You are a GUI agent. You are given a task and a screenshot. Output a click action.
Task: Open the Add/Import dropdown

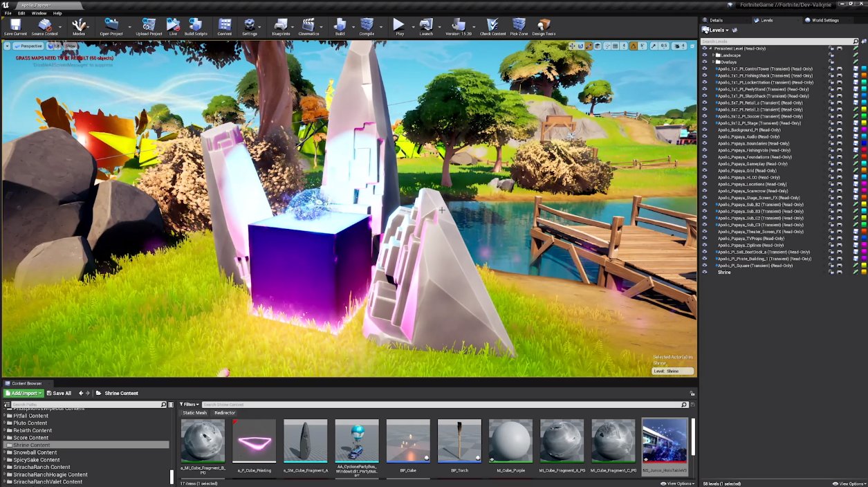pos(24,393)
